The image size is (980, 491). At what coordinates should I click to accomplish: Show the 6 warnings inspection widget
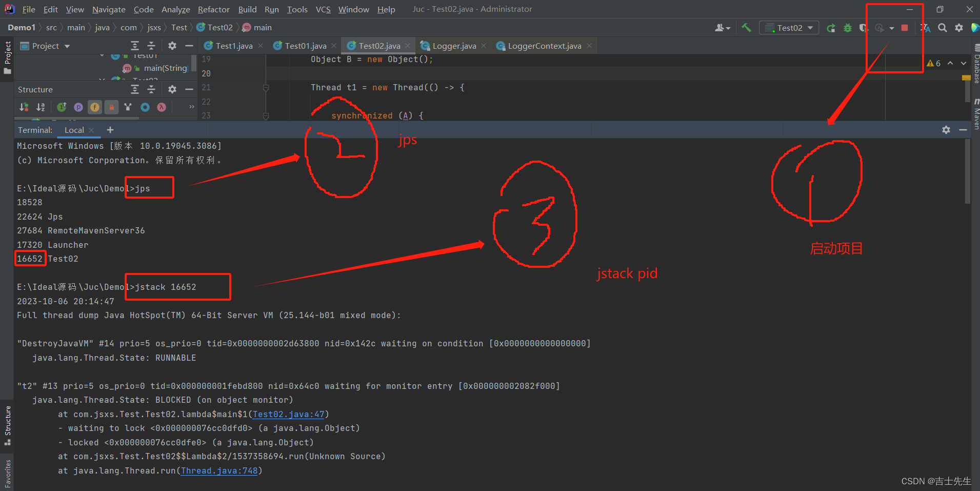coord(934,63)
